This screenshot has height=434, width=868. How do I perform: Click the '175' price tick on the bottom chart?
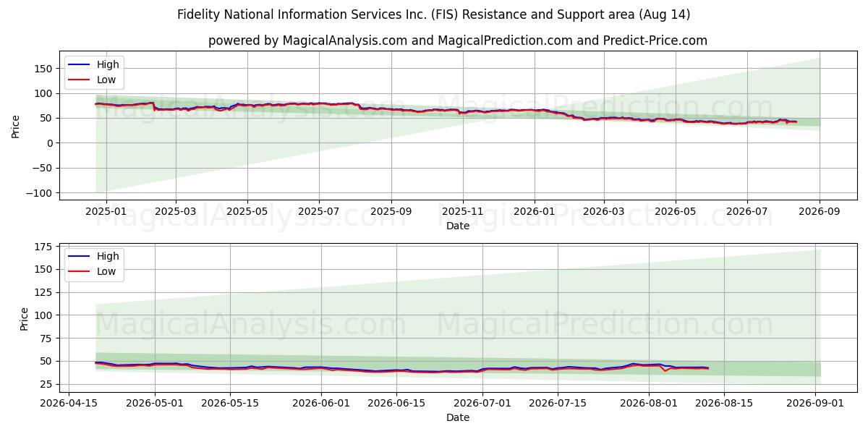[45, 247]
